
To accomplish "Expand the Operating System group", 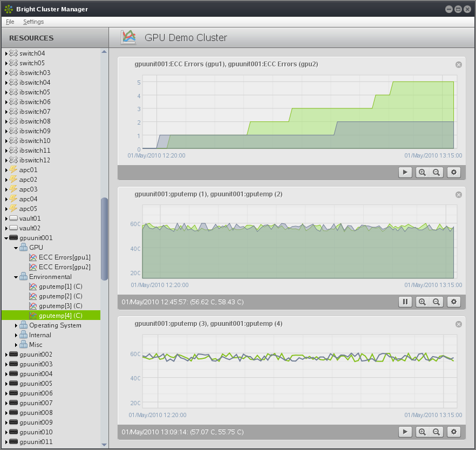I will [x=16, y=325].
